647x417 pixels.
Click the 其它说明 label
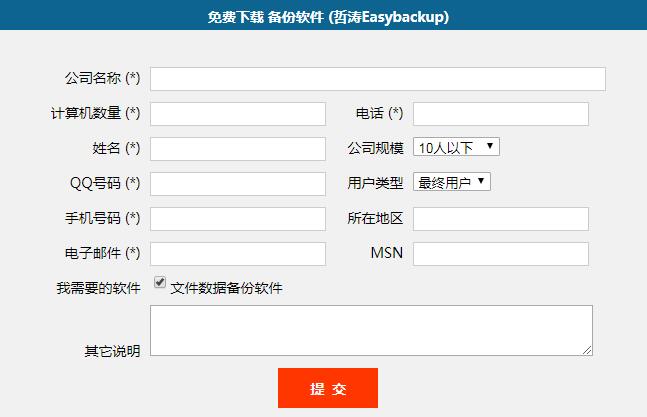pos(112,351)
